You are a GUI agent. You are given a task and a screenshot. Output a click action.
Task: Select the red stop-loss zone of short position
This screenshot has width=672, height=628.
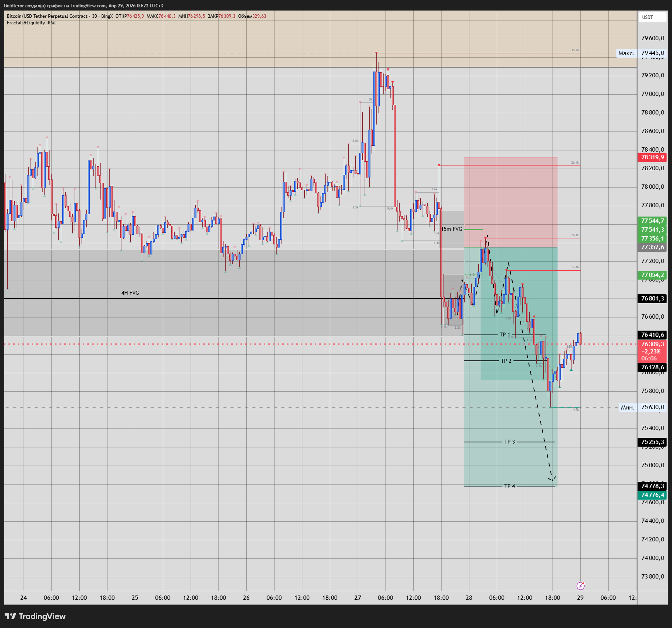pos(511,202)
